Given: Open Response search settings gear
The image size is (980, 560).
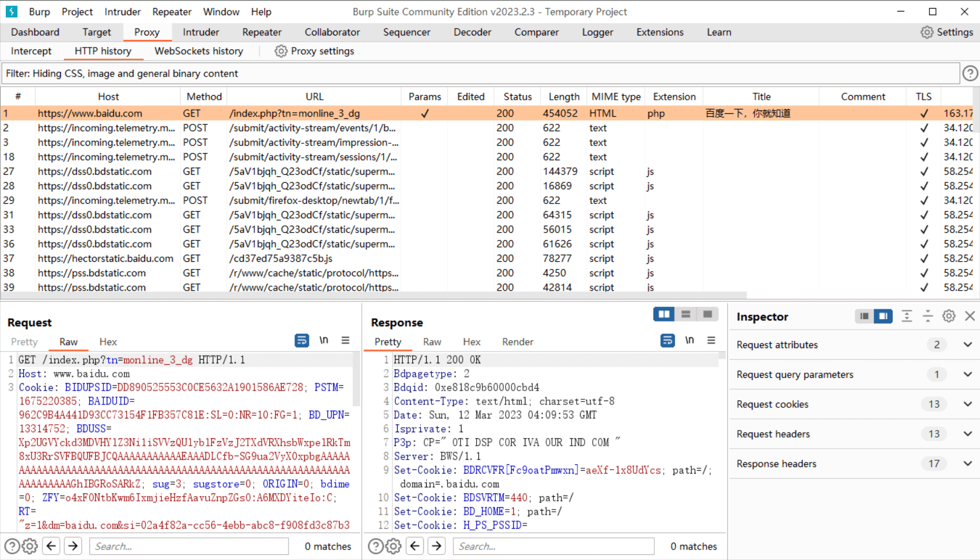Looking at the screenshot, I should tap(394, 546).
